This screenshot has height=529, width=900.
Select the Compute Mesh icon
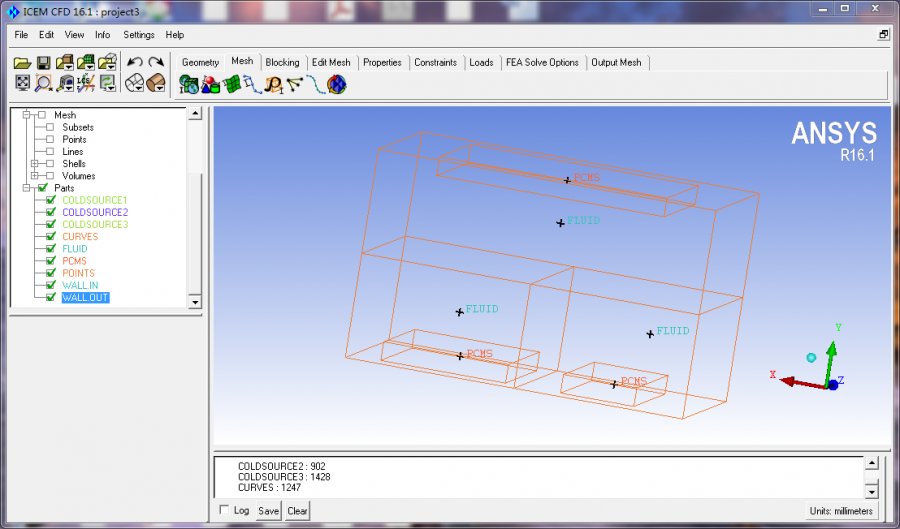pos(337,85)
